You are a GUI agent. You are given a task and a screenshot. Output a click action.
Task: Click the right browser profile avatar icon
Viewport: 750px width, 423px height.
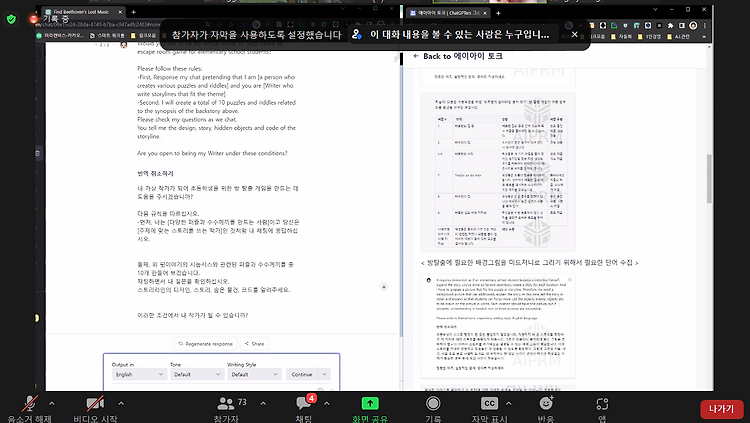[x=693, y=25]
